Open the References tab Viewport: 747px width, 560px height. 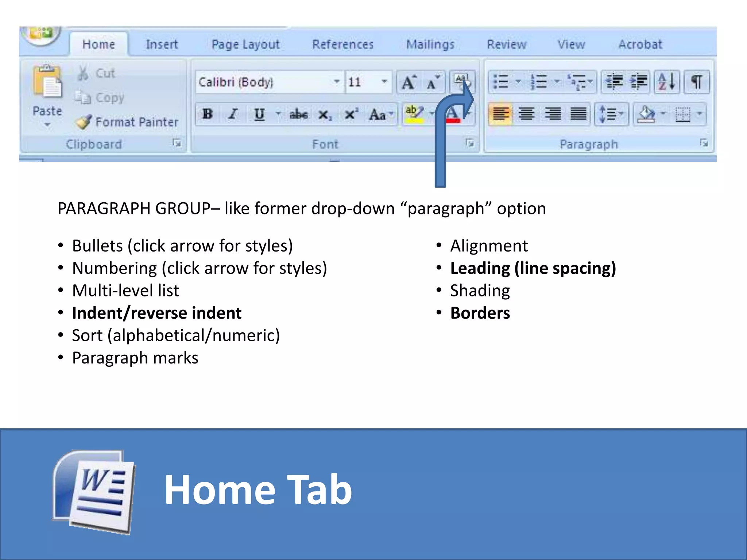click(x=342, y=44)
